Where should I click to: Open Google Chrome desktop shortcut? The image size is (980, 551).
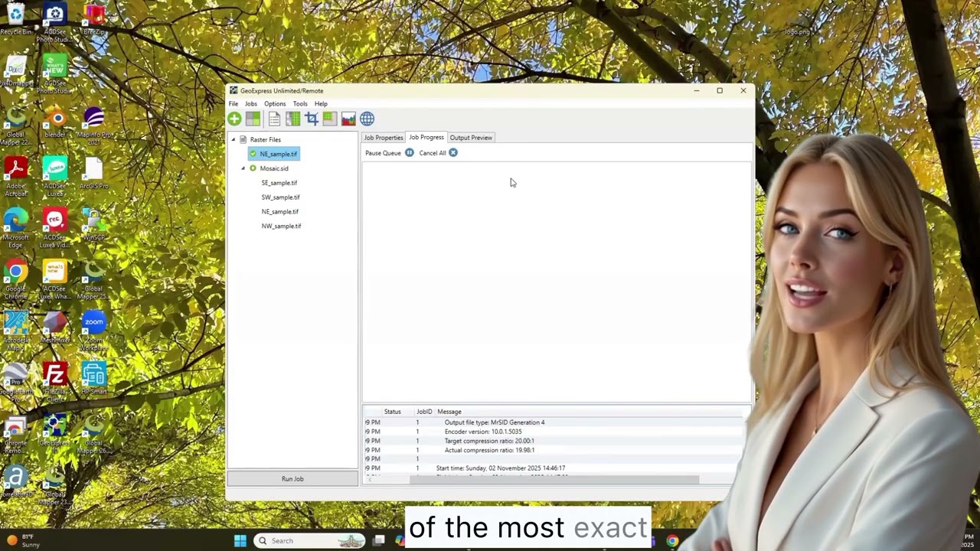16,281
